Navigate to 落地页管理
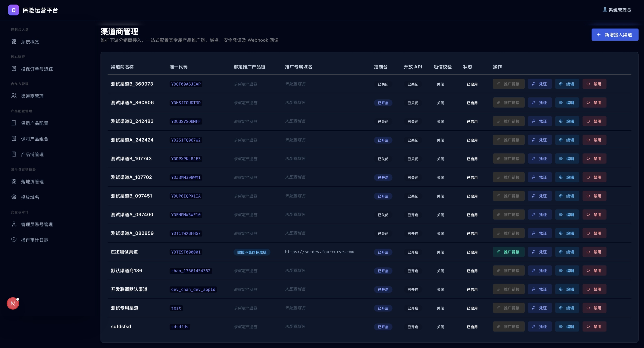Viewport: 644px width, 348px height. click(x=32, y=182)
